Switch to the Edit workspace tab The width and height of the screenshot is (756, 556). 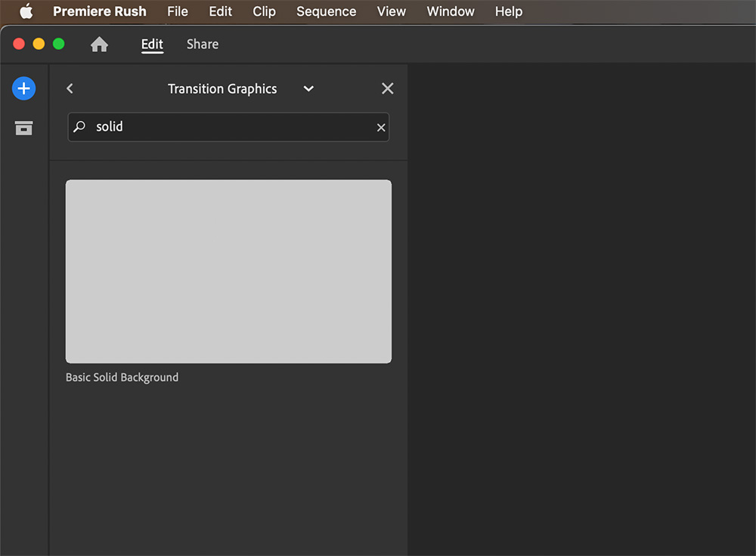(x=153, y=45)
